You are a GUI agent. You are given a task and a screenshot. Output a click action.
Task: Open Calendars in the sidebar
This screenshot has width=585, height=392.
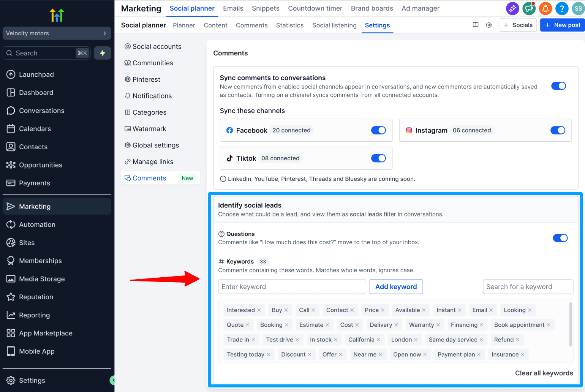pyautogui.click(x=57, y=129)
